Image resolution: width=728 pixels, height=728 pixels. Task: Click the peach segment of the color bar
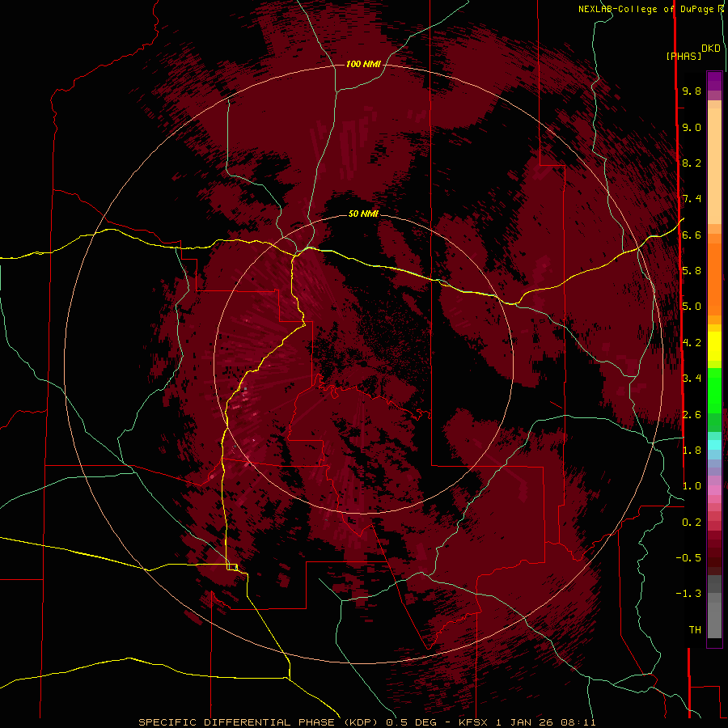[x=714, y=166]
